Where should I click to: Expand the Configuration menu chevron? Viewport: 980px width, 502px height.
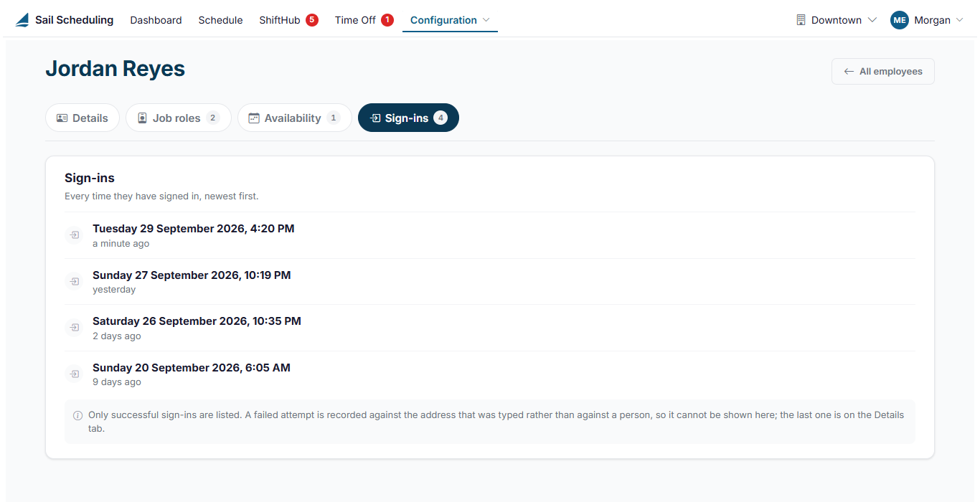pyautogui.click(x=486, y=20)
